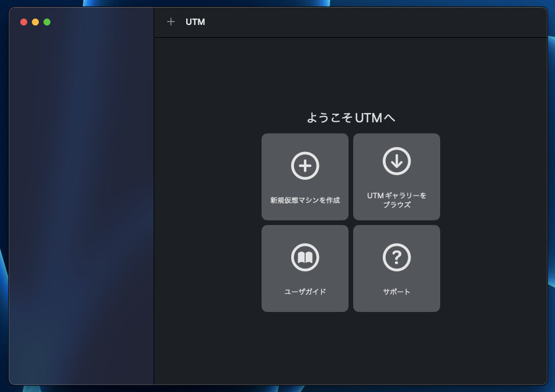Open the ユーザガイド tile
This screenshot has width=555, height=392.
pyautogui.click(x=304, y=268)
